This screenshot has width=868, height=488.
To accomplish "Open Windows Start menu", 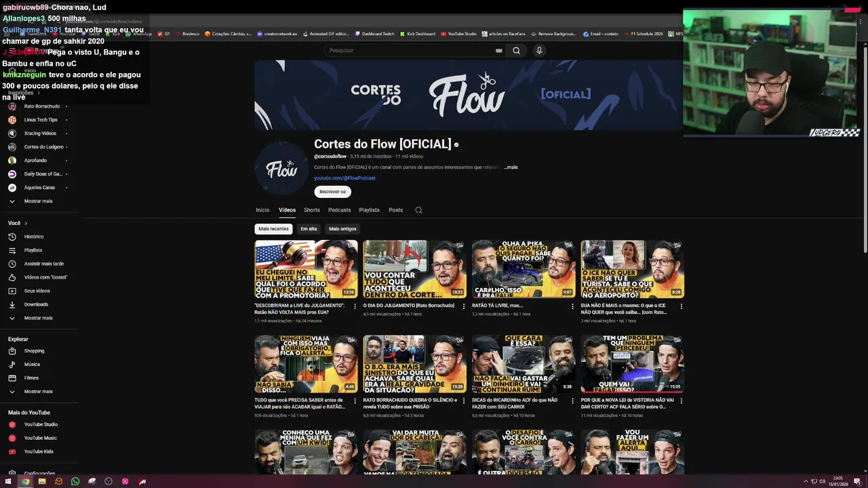I will click(x=8, y=481).
